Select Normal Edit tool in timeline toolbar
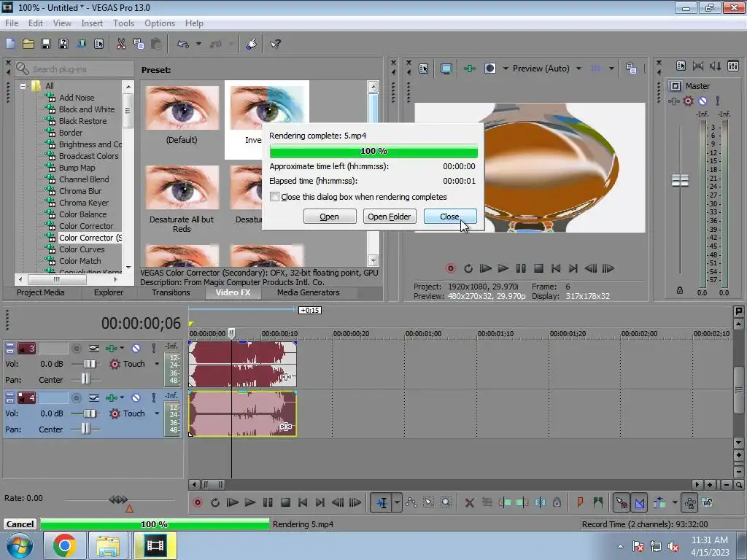 pos(382,502)
